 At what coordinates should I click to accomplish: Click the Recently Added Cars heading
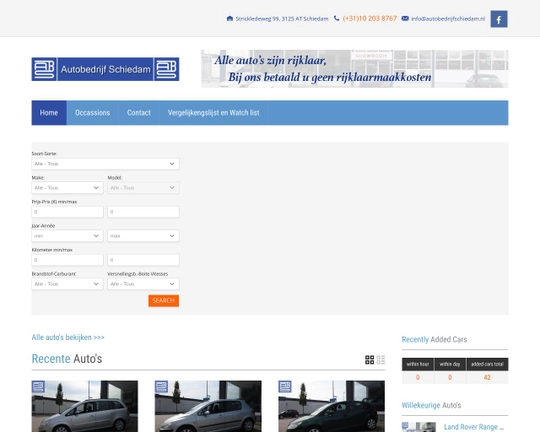click(x=434, y=339)
